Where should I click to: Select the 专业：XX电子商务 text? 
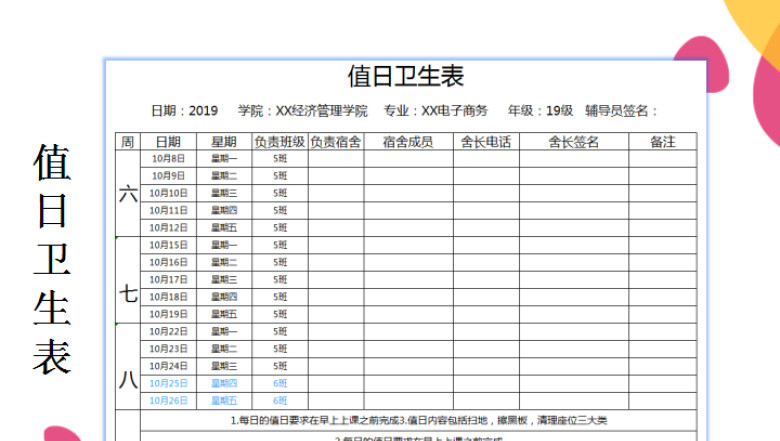[x=435, y=110]
